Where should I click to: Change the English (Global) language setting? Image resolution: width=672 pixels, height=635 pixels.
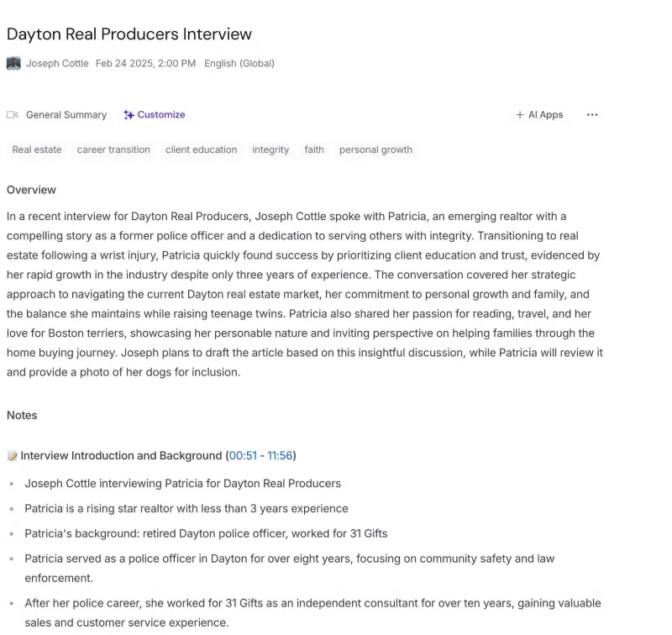coord(239,63)
